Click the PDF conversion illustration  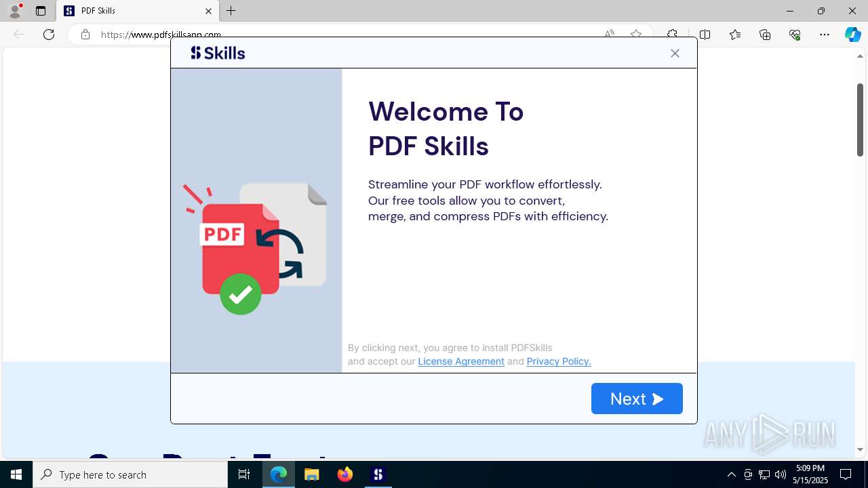coord(256,248)
